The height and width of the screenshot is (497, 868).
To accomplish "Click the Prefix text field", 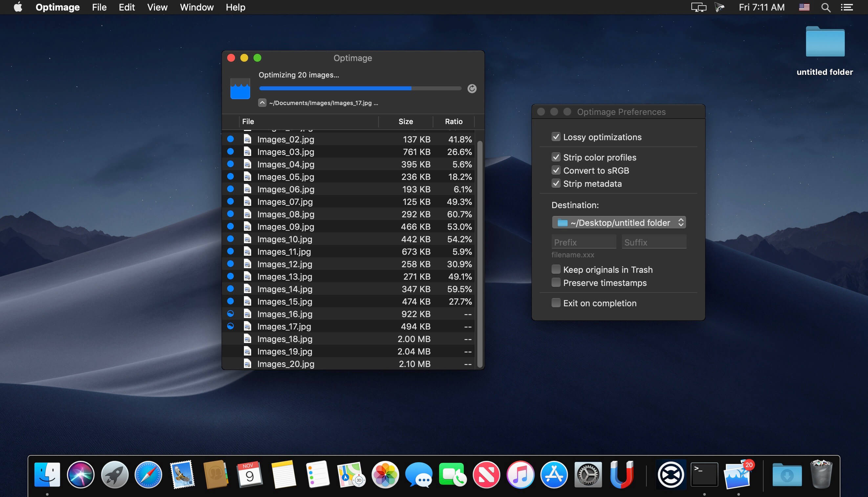I will coord(583,242).
